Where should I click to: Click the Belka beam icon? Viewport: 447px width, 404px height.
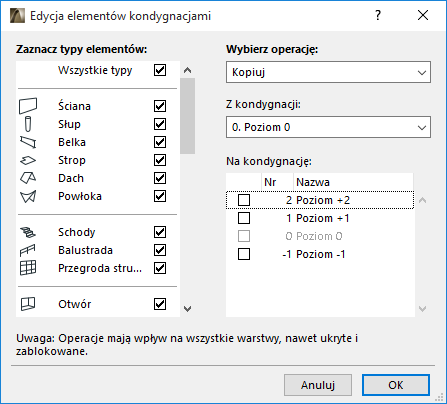pos(28,142)
